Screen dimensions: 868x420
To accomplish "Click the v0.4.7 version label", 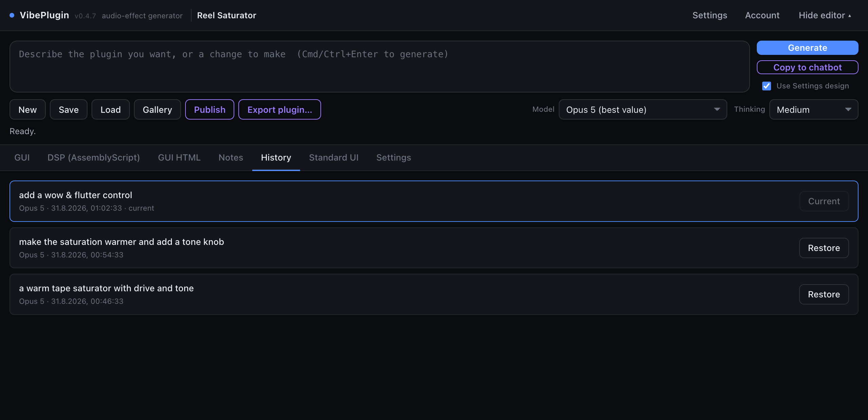I will 85,16.
